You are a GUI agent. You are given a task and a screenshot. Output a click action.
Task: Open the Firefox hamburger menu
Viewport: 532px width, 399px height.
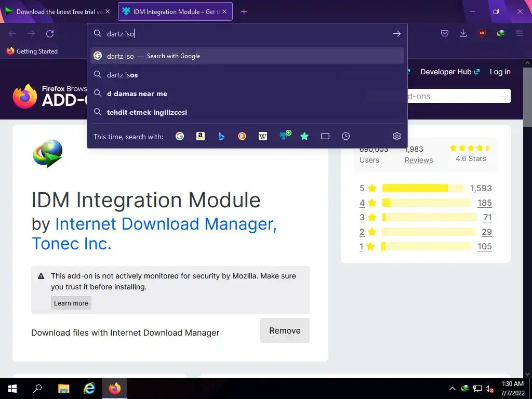tap(520, 33)
